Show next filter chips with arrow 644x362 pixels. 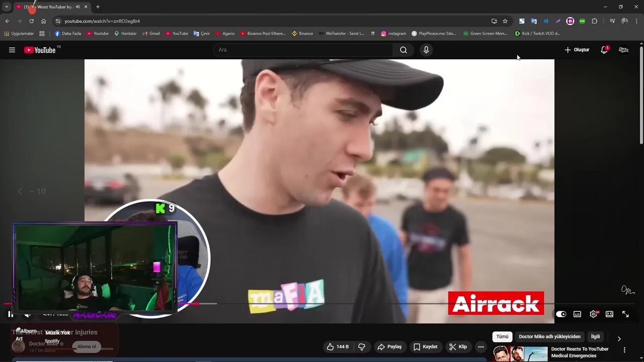(x=619, y=339)
